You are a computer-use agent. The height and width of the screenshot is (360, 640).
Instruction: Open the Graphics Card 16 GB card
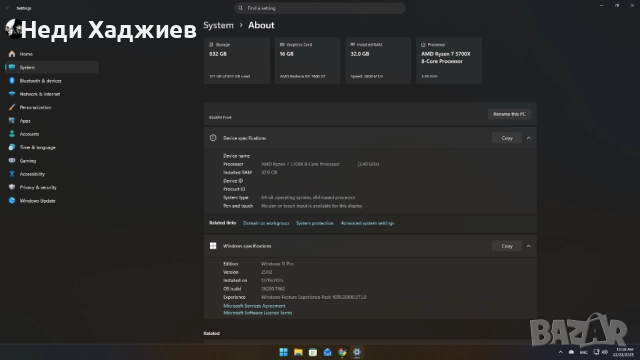tap(307, 60)
